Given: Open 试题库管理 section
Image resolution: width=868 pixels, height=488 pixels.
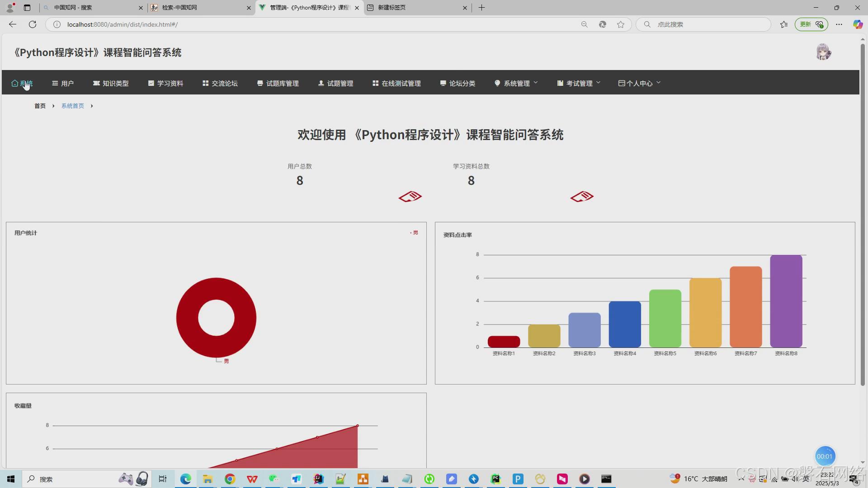Looking at the screenshot, I should pyautogui.click(x=278, y=83).
